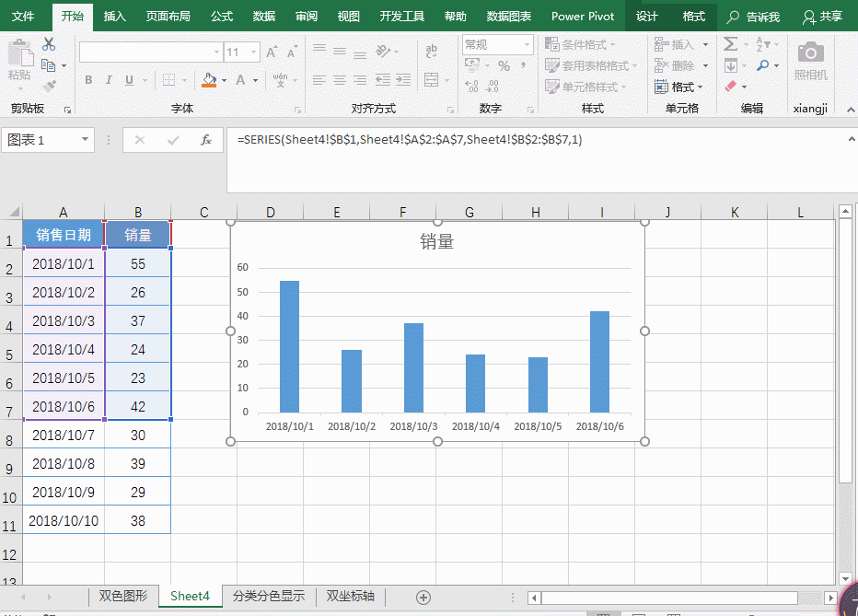This screenshot has height=616, width=858.
Task: Open the 查找 magnifier search icon
Action: (x=762, y=64)
